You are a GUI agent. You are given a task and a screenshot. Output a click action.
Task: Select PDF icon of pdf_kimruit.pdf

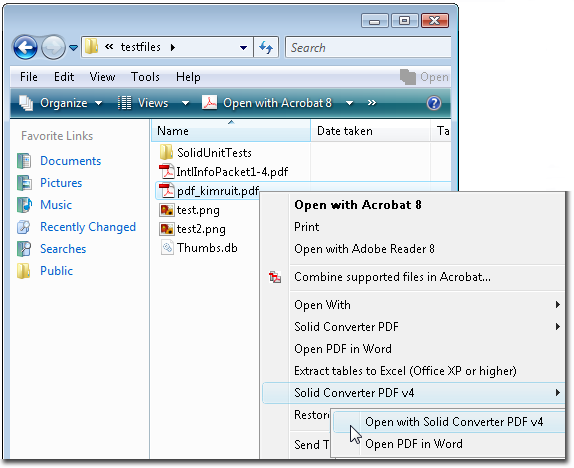167,190
